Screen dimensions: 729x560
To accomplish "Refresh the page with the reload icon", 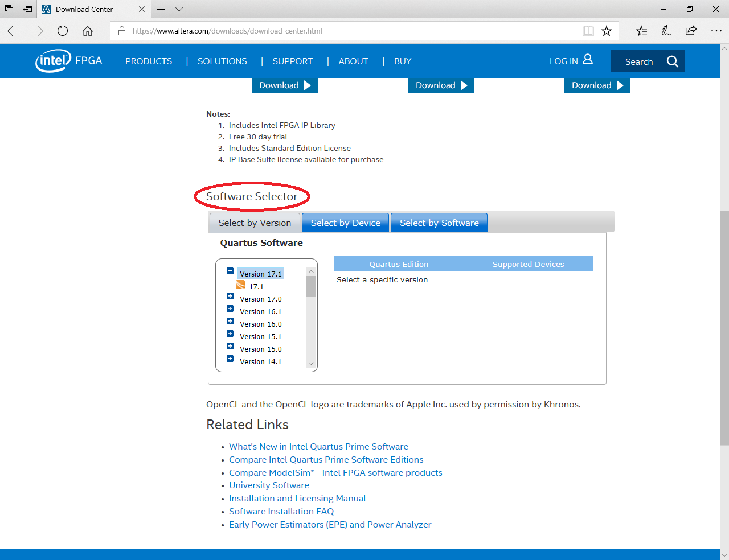I will point(63,31).
